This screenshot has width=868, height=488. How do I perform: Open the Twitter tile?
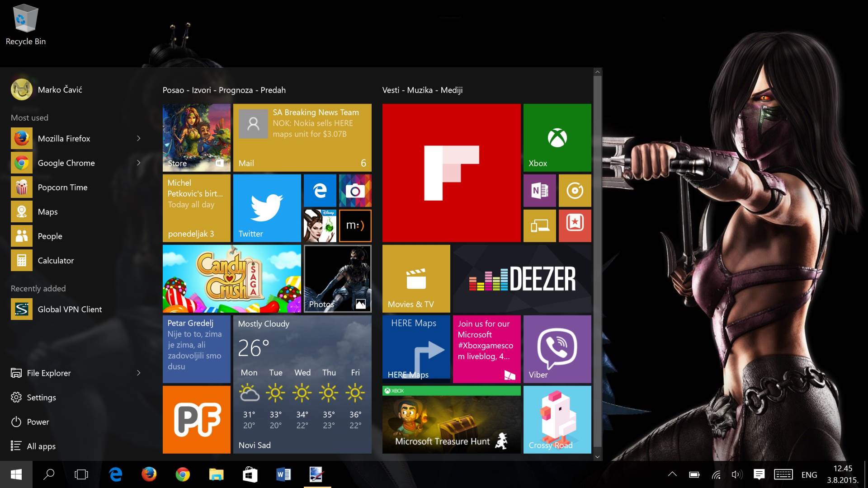coord(267,208)
